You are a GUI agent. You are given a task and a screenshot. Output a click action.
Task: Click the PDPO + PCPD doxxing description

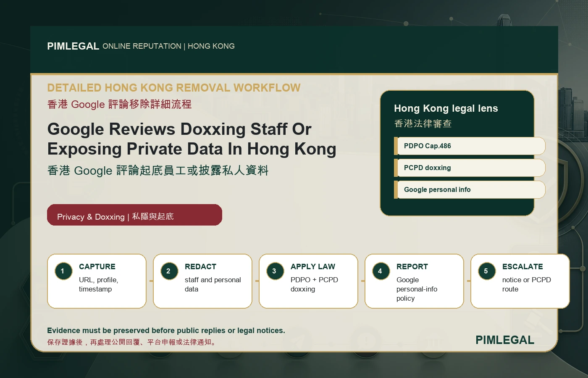click(314, 284)
